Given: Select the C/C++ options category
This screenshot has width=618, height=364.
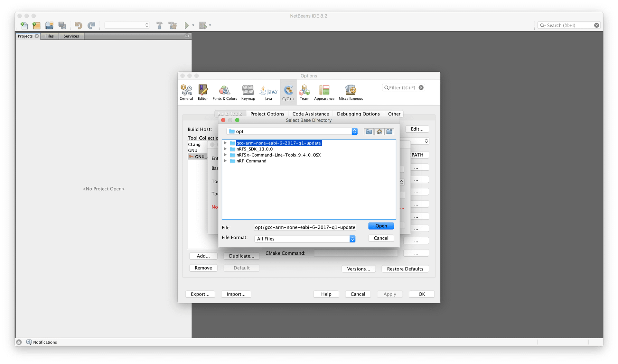Looking at the screenshot, I should [288, 93].
